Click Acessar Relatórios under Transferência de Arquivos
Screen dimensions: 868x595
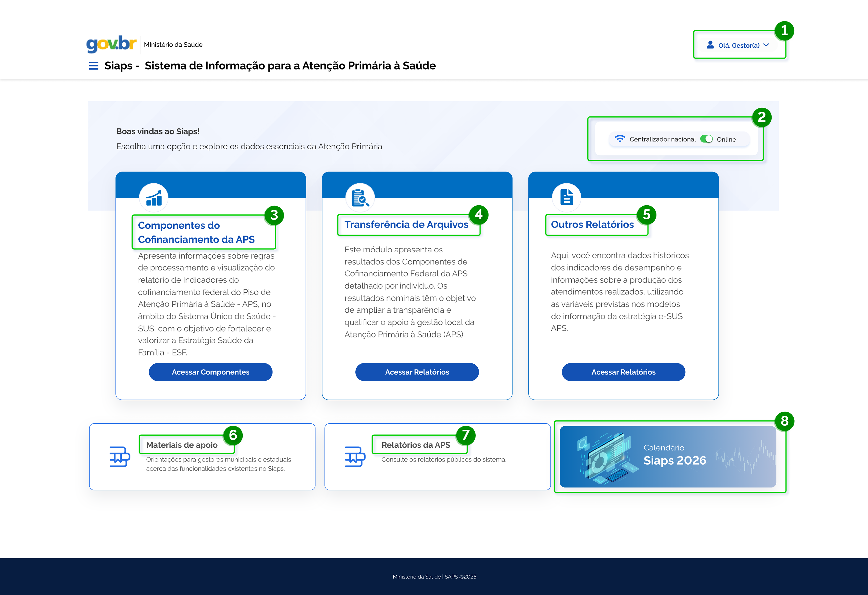click(x=417, y=372)
